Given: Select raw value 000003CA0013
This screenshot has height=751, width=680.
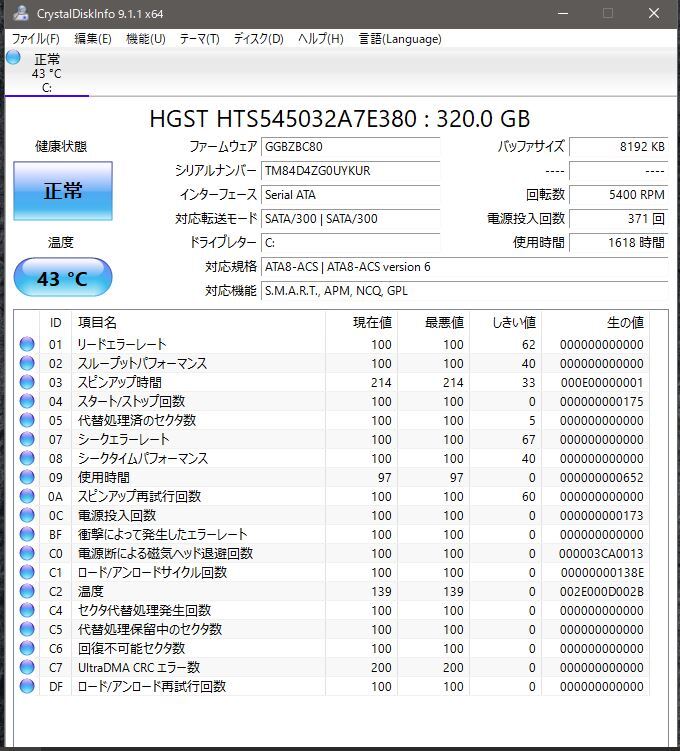Looking at the screenshot, I should [601, 553].
